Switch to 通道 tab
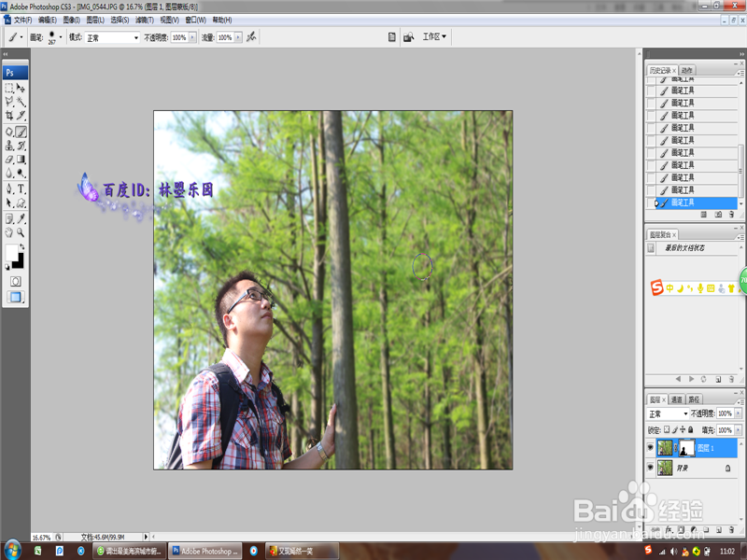The image size is (747, 560). pyautogui.click(x=676, y=399)
